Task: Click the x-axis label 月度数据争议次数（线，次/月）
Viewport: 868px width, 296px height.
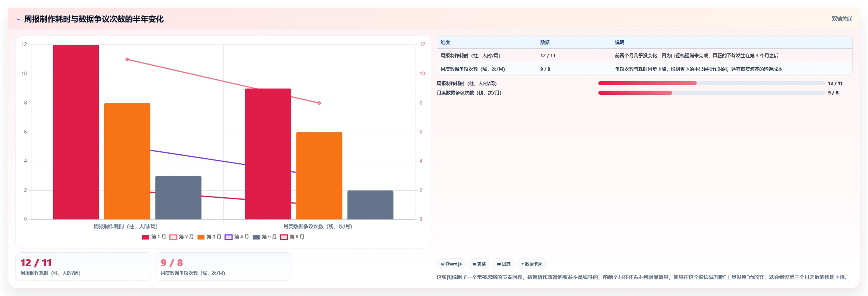Action: click(x=318, y=226)
